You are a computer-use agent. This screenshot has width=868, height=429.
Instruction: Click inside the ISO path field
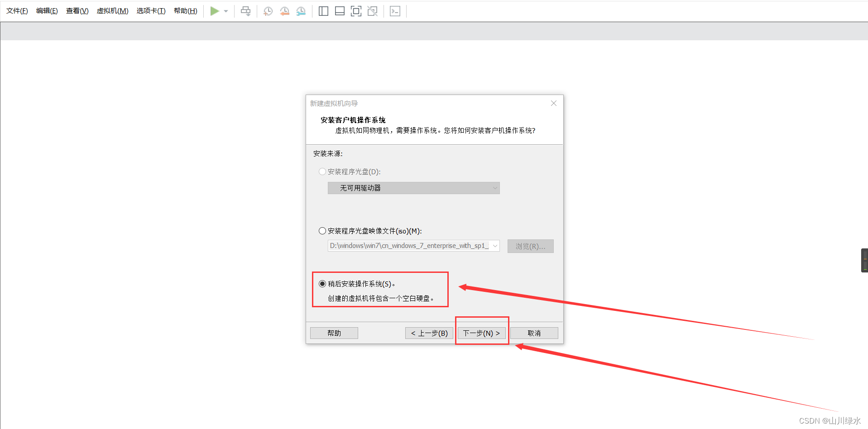pos(408,246)
